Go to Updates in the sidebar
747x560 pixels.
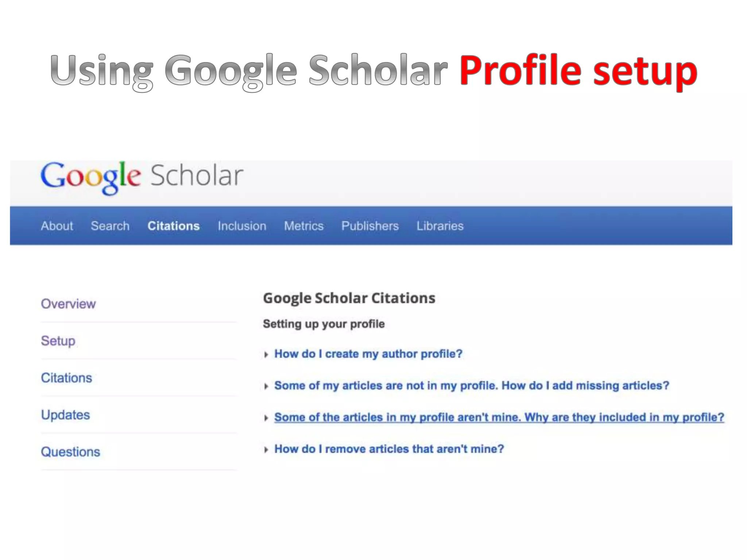pyautogui.click(x=65, y=415)
